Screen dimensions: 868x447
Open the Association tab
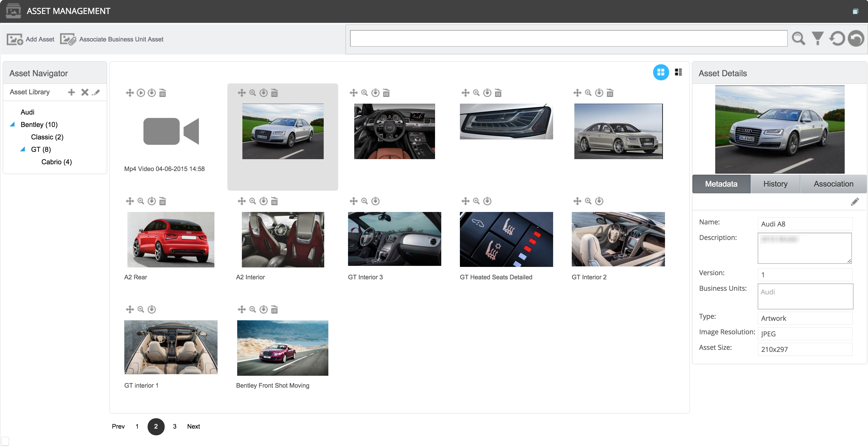point(833,184)
